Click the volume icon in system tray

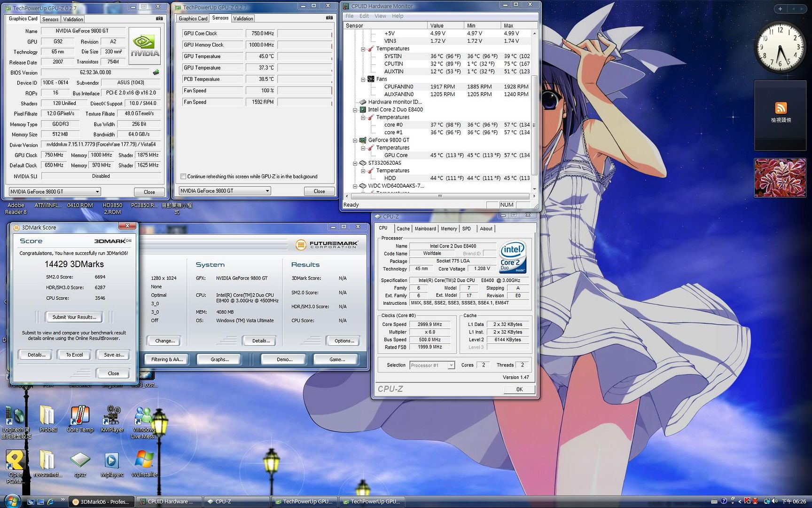pyautogui.click(x=774, y=501)
